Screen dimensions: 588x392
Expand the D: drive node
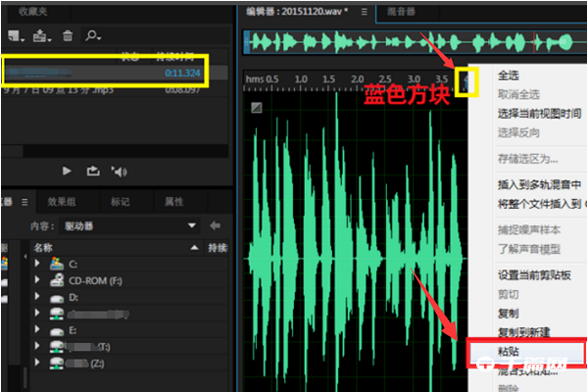(x=37, y=296)
